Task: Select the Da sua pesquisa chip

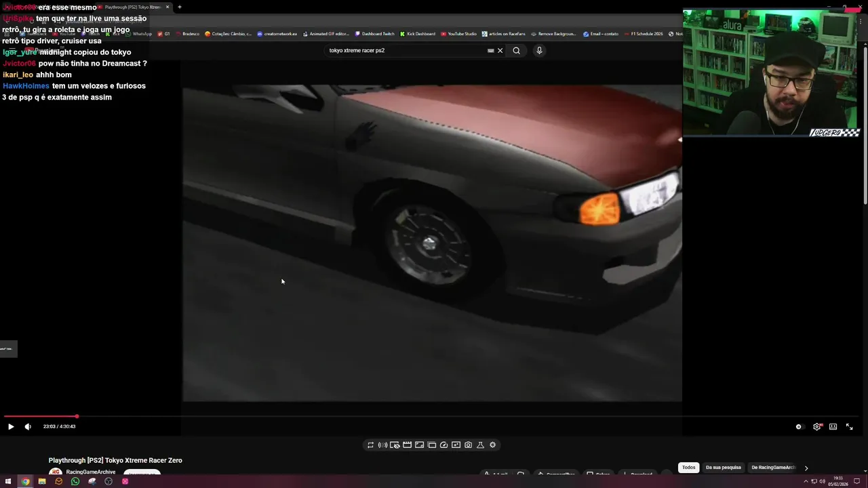Action: [x=724, y=468]
